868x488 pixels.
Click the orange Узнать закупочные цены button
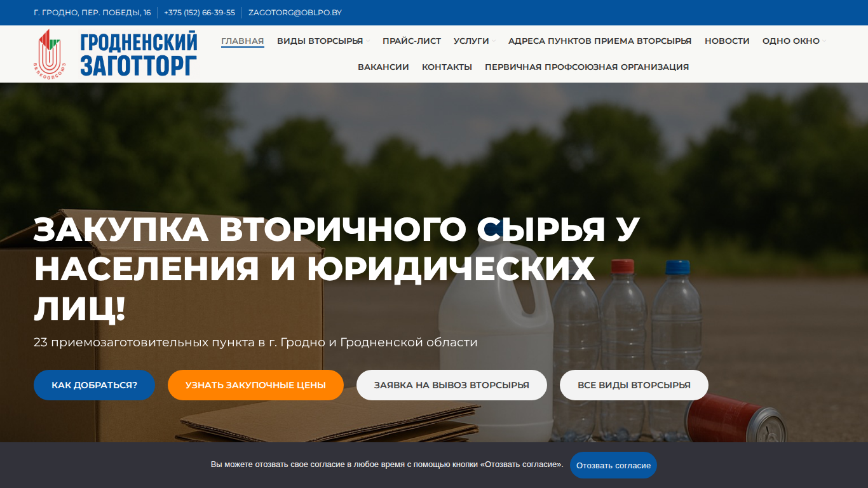(255, 385)
